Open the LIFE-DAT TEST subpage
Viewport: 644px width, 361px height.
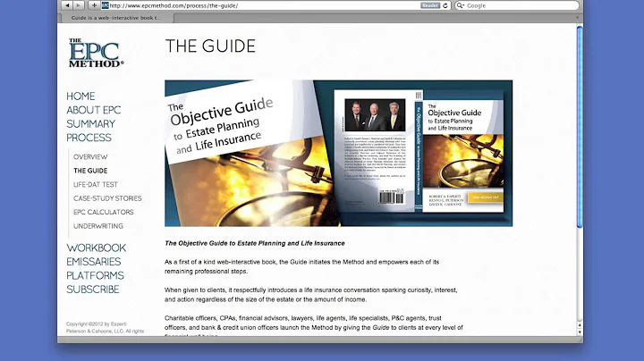(x=96, y=185)
